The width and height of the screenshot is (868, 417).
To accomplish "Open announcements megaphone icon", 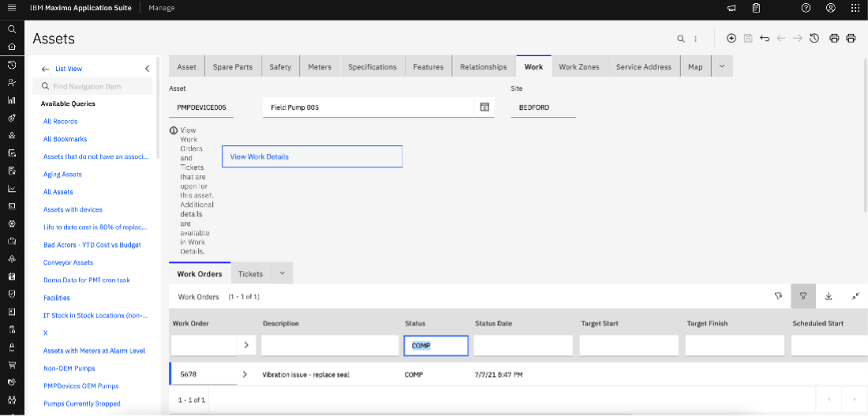I will [731, 8].
